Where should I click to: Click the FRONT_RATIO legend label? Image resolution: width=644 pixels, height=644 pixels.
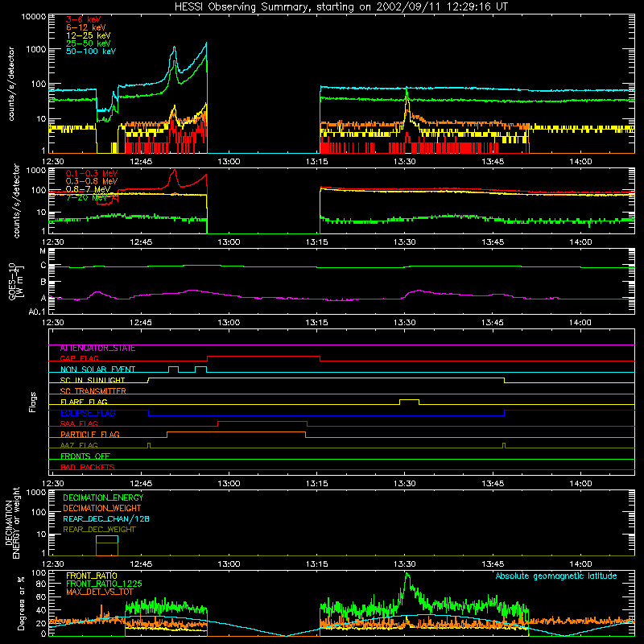pyautogui.click(x=92, y=576)
